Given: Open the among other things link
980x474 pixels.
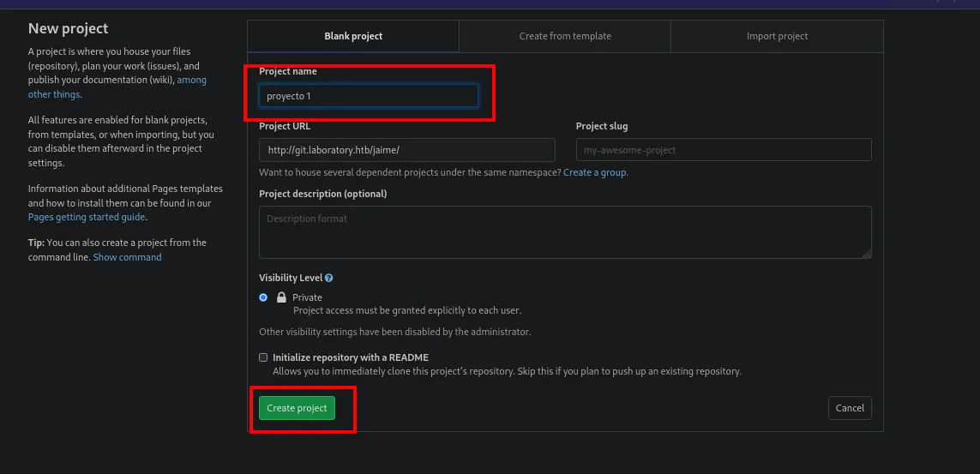Looking at the screenshot, I should point(117,87).
